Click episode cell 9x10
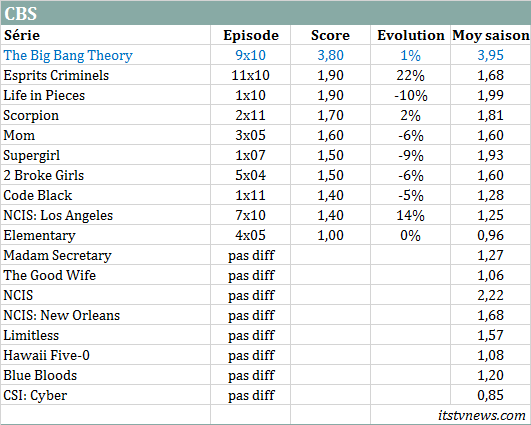The height and width of the screenshot is (425, 531). click(x=251, y=55)
